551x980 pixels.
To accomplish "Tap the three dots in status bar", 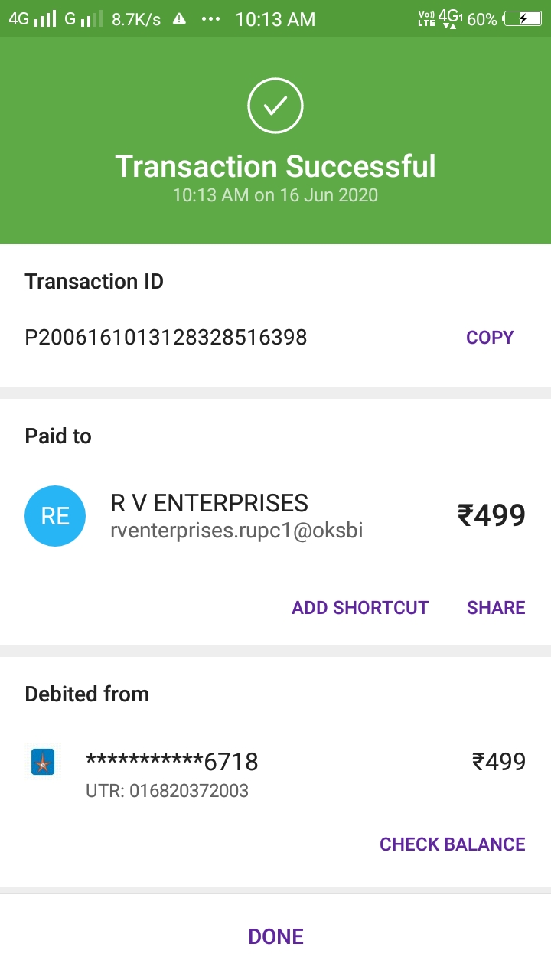I will tap(210, 19).
